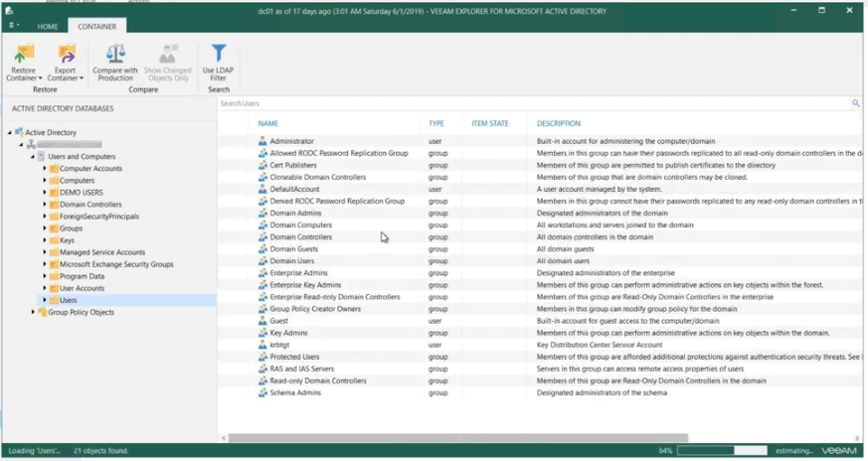Viewport: 868px width, 461px height.
Task: Click the Active Directory root icon
Action: point(19,132)
